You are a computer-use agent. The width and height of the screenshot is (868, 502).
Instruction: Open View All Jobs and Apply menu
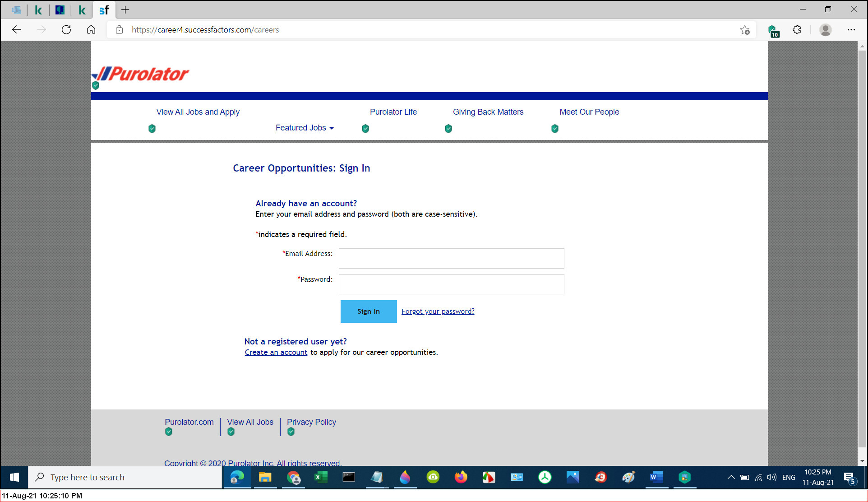tap(198, 112)
